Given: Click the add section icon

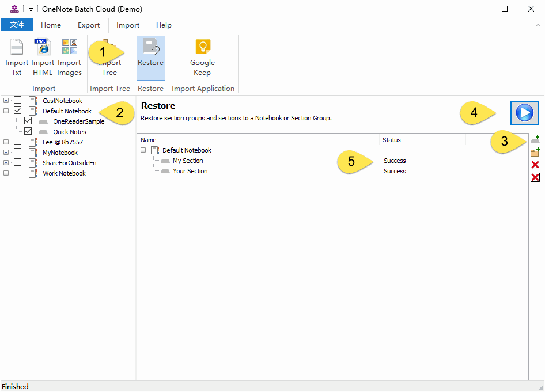Looking at the screenshot, I should coord(535,140).
